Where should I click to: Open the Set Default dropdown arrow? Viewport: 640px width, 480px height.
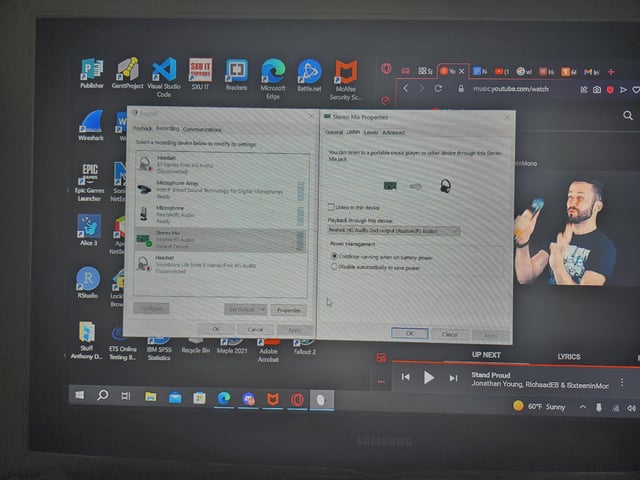pos(263,309)
